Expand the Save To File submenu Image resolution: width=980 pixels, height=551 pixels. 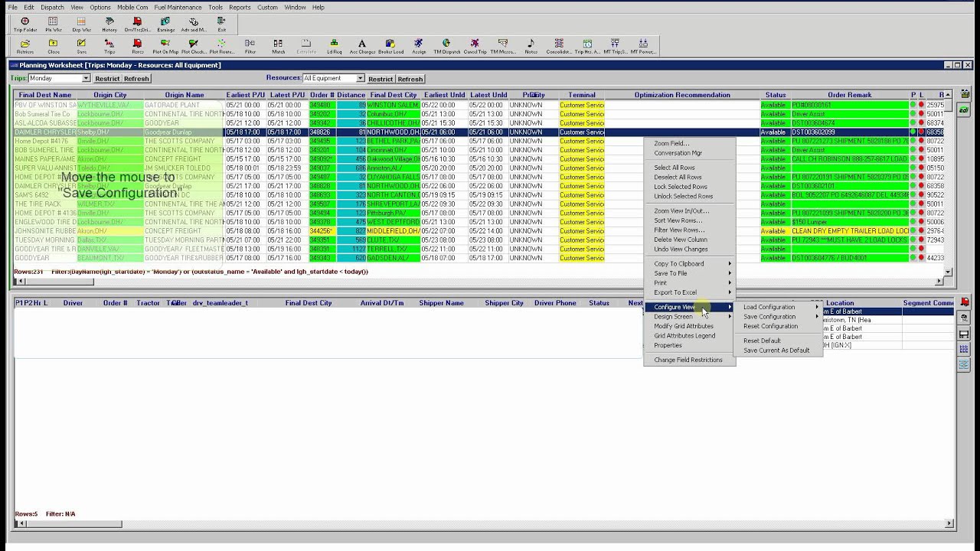pyautogui.click(x=690, y=273)
